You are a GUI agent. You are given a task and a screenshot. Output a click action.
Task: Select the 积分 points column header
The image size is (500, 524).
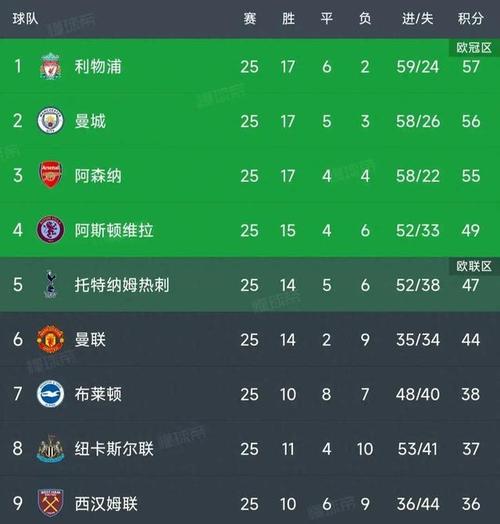pyautogui.click(x=471, y=18)
